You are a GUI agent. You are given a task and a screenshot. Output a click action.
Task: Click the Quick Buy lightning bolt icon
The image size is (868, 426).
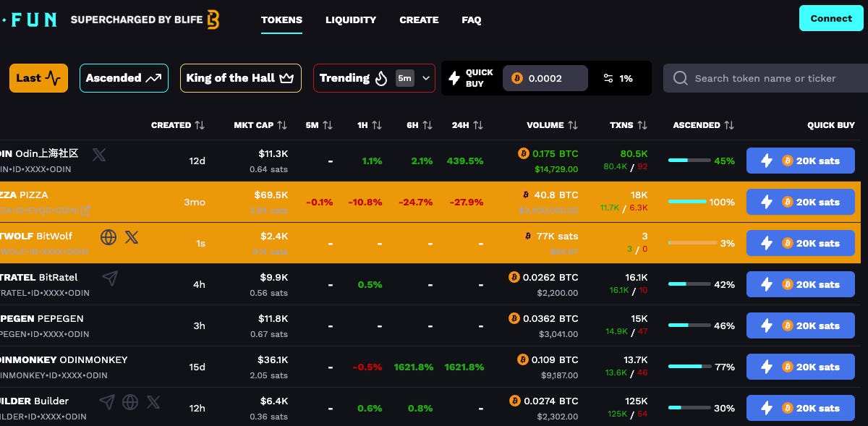click(454, 78)
